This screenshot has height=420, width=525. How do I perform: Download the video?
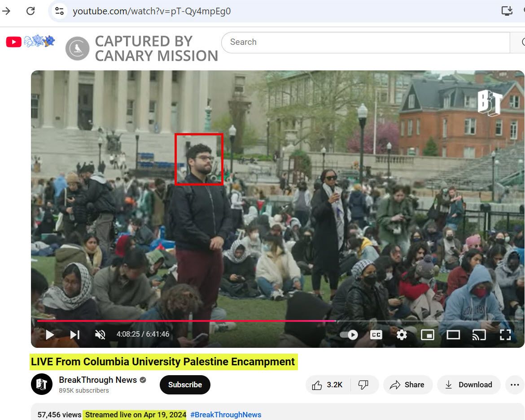pos(468,385)
